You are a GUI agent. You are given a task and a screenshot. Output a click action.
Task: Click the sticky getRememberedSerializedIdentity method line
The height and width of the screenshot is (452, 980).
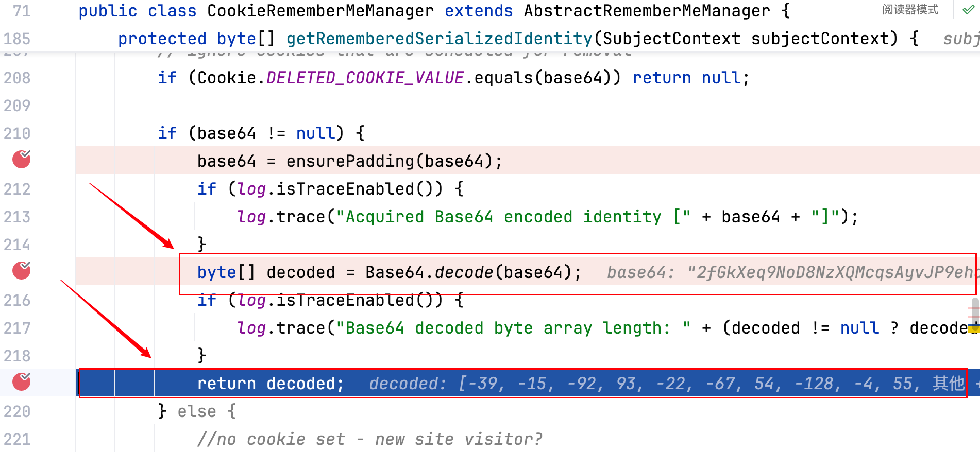tap(439, 39)
